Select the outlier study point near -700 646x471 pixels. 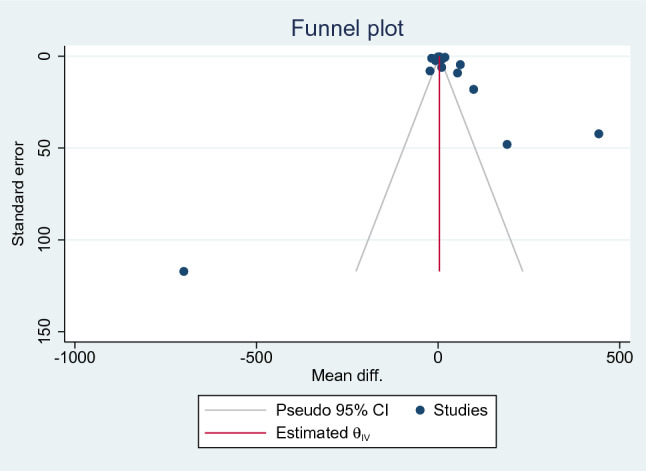(184, 271)
